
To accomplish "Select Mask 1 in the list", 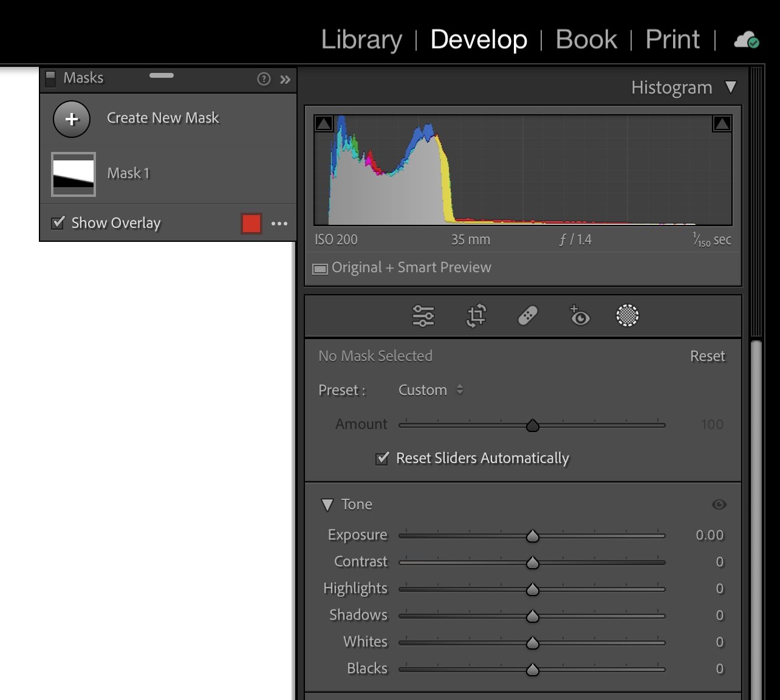I will click(168, 174).
